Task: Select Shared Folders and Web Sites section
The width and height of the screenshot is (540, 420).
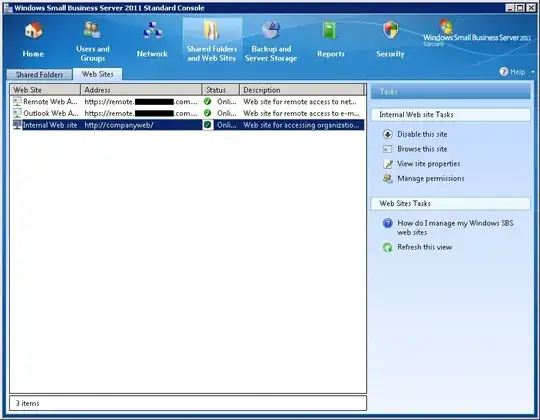Action: (212, 42)
